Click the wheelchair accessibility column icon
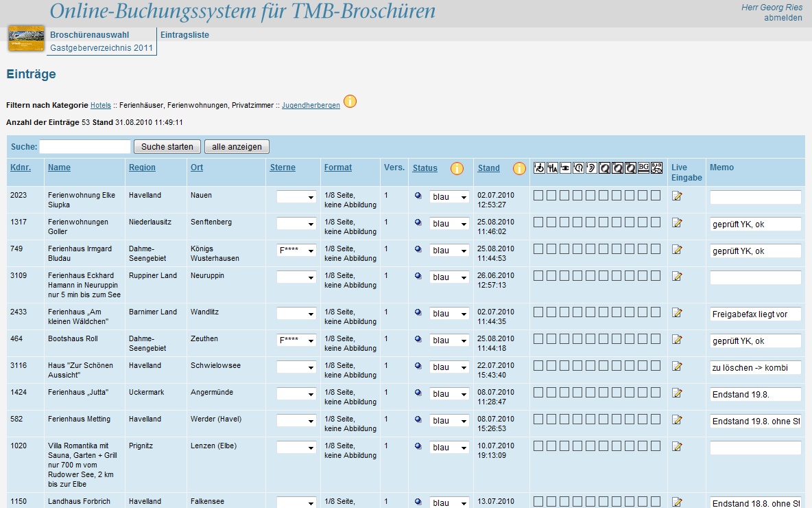The height and width of the screenshot is (508, 812). (x=539, y=168)
